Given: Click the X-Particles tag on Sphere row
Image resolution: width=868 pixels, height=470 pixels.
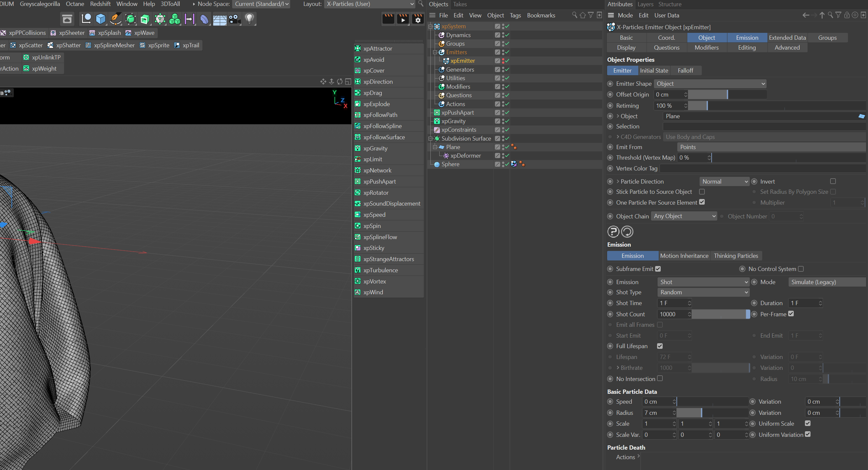Looking at the screenshot, I should click(514, 164).
